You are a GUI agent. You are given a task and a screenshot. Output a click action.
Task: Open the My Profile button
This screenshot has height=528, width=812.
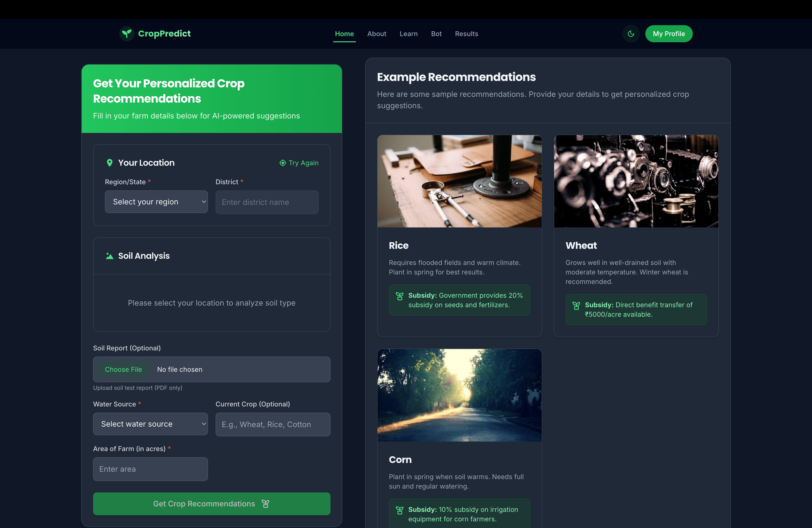tap(669, 33)
